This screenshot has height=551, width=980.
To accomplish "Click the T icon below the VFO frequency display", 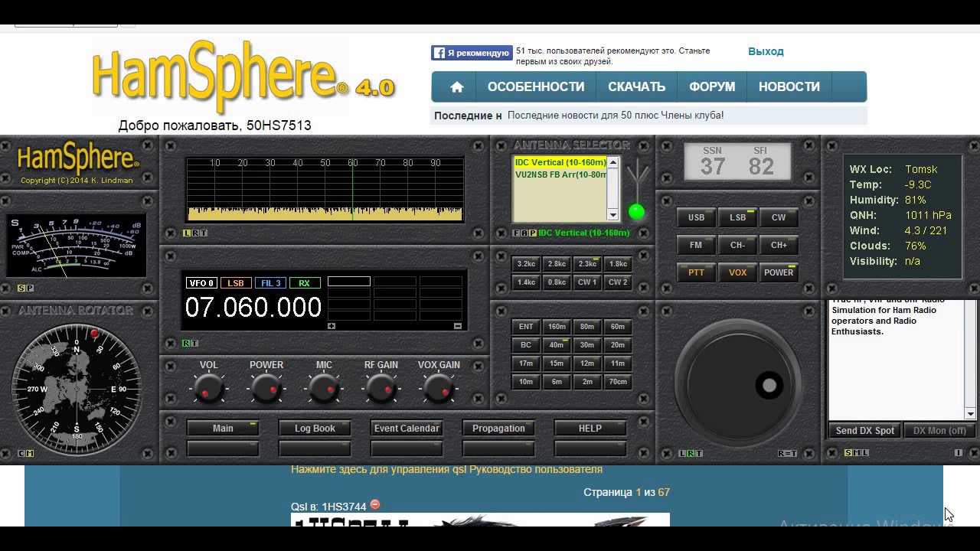I will [x=194, y=344].
